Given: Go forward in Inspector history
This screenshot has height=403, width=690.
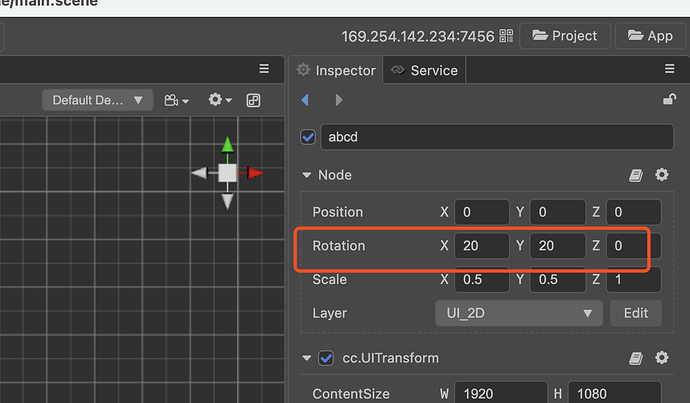Looking at the screenshot, I should [x=338, y=100].
